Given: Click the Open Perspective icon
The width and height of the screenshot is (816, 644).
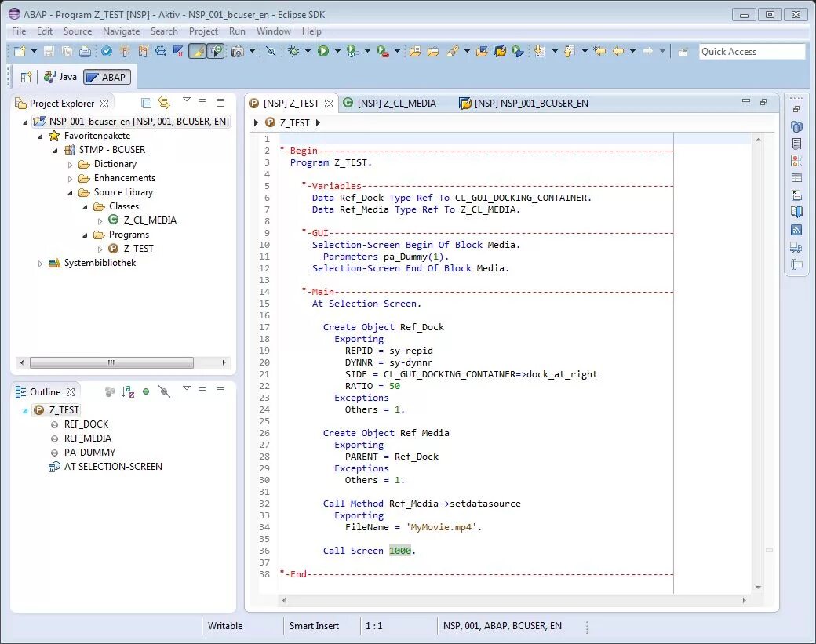Looking at the screenshot, I should [25, 78].
